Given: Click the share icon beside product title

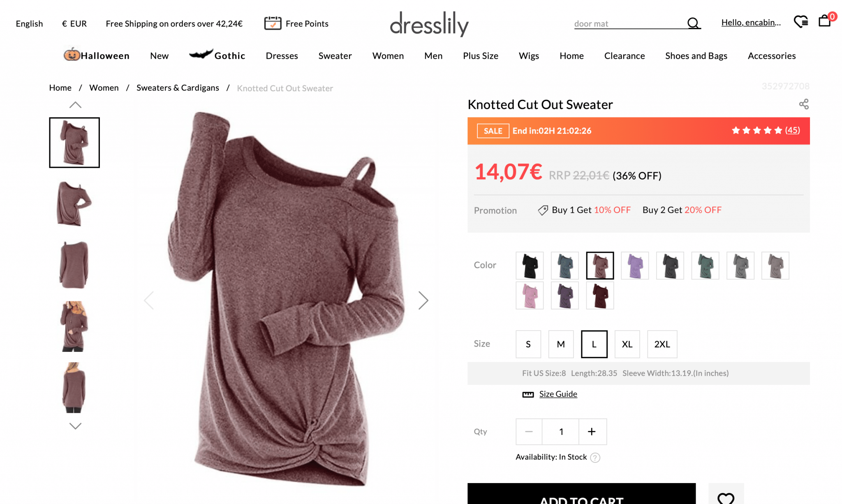Looking at the screenshot, I should point(804,104).
